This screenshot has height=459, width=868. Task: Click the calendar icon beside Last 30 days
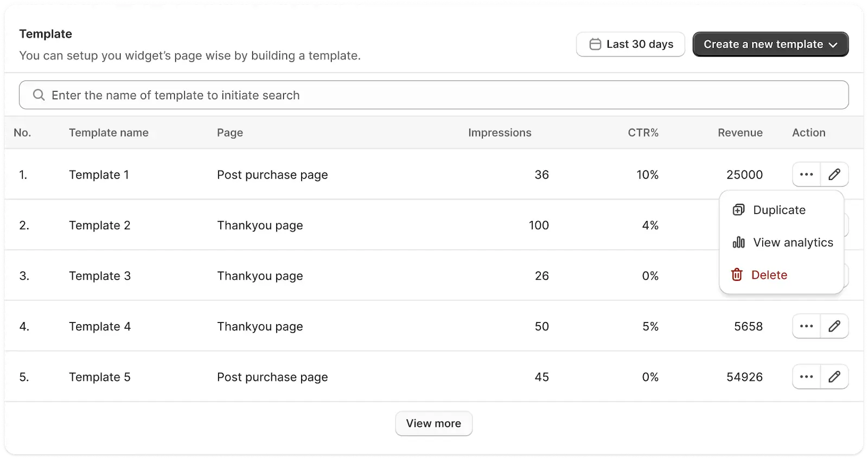(x=595, y=44)
